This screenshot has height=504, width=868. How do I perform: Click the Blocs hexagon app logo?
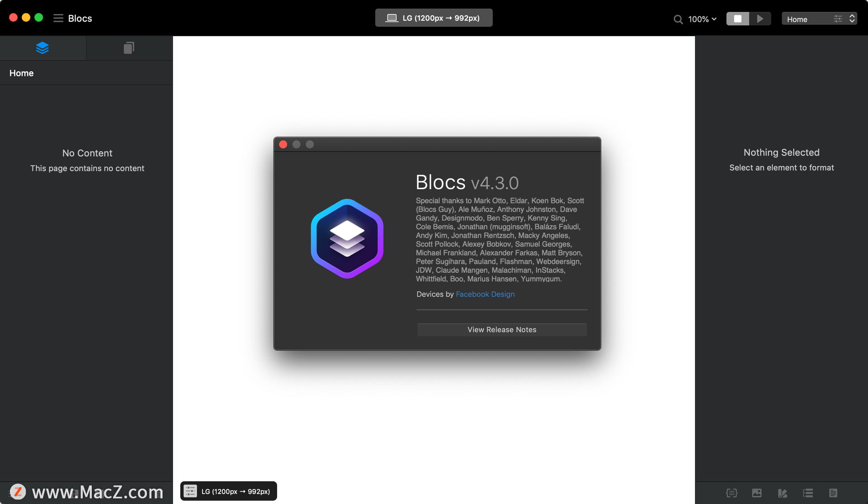[x=347, y=239]
